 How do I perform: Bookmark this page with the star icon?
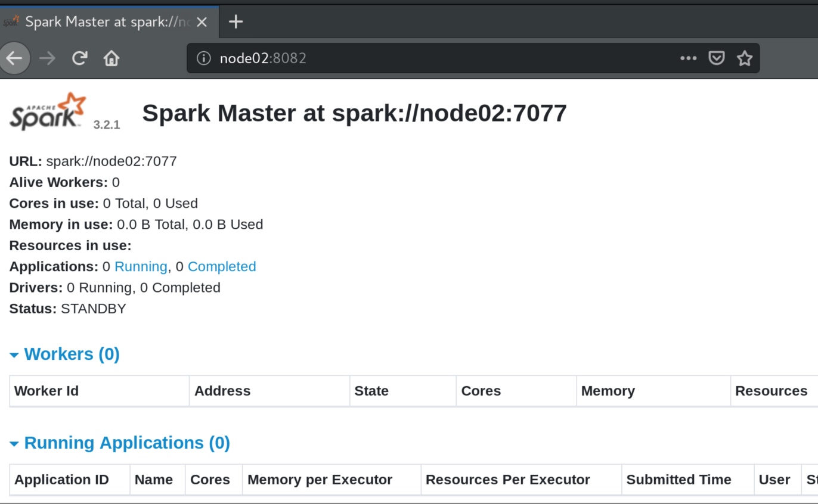pyautogui.click(x=745, y=58)
